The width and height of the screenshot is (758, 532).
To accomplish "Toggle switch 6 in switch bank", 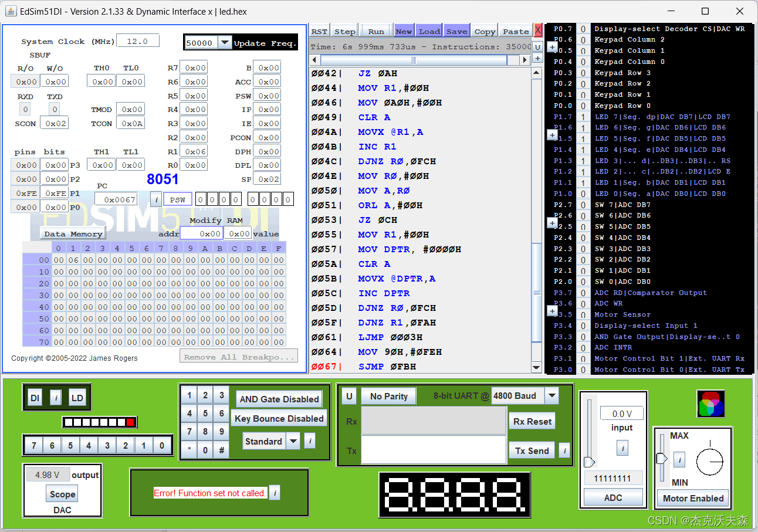I will [52, 446].
